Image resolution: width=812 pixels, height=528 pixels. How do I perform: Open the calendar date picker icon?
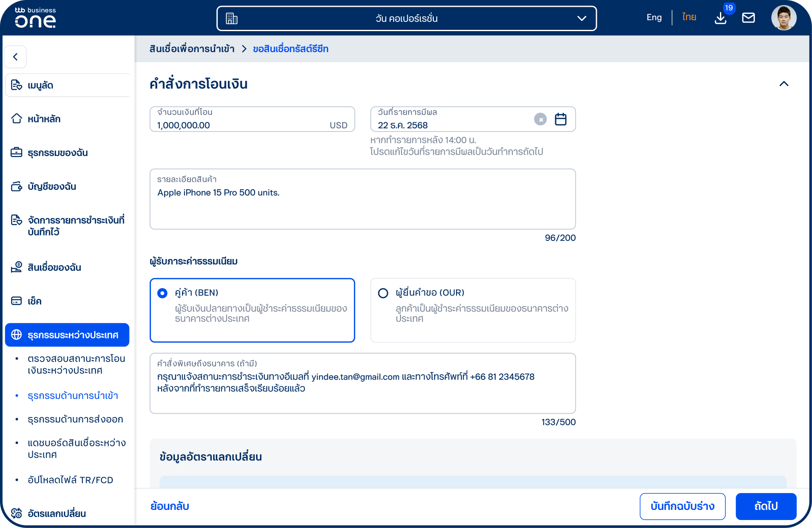coord(561,119)
